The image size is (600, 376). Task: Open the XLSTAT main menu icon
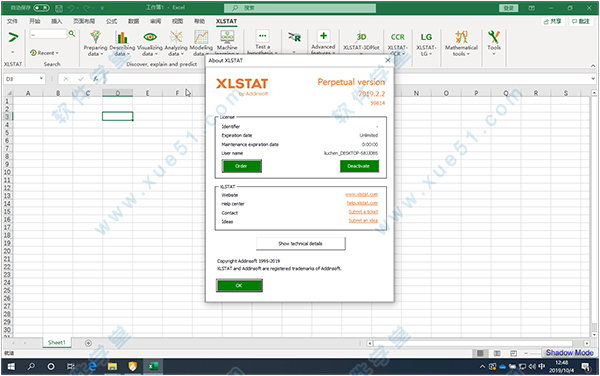tap(13, 37)
